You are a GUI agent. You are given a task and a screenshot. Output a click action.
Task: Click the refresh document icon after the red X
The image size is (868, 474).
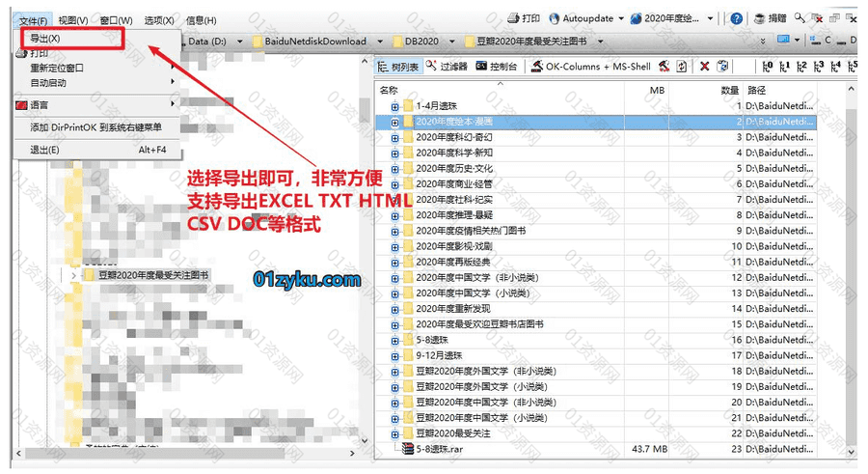click(x=722, y=67)
